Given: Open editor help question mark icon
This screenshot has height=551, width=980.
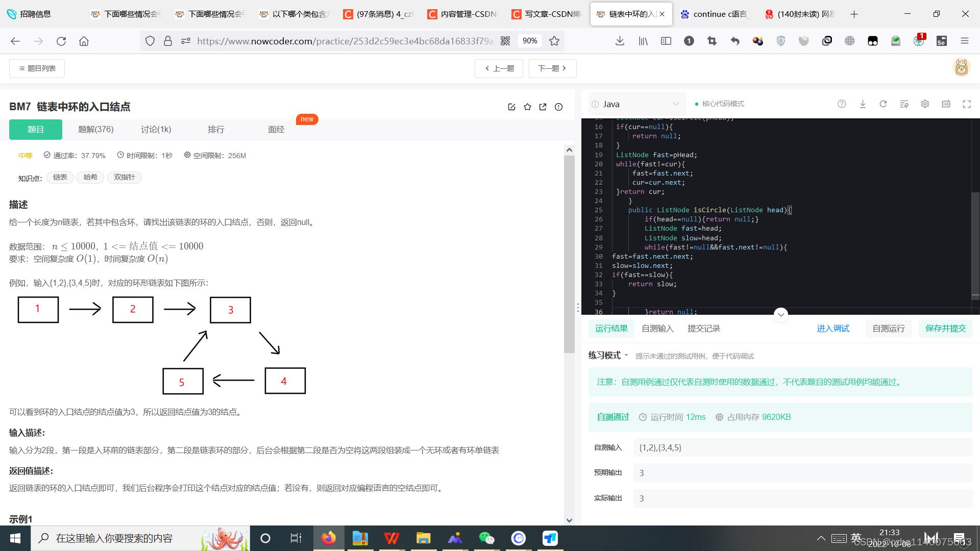Looking at the screenshot, I should click(842, 104).
